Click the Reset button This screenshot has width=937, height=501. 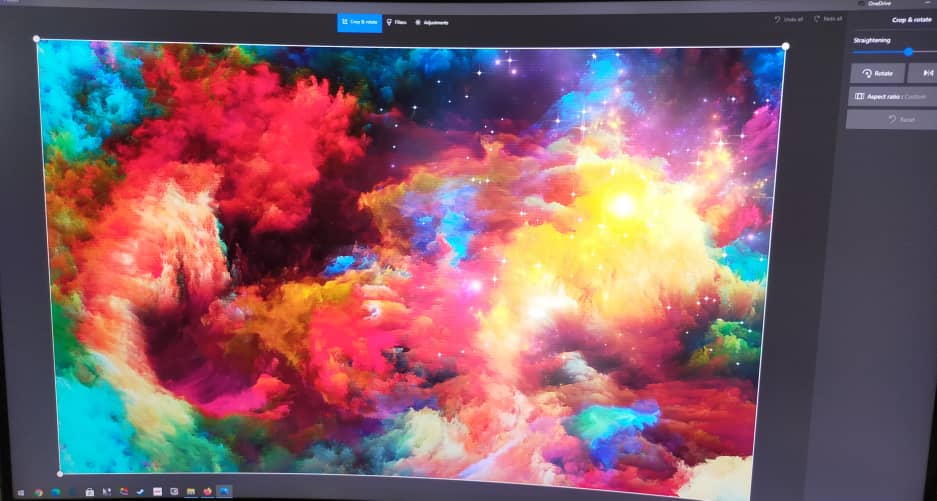point(892,119)
